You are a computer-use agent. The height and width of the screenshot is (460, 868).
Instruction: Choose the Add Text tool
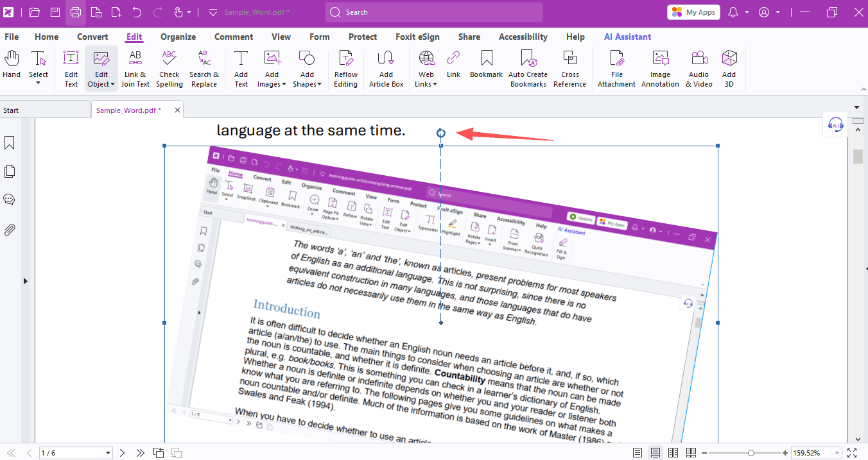coord(241,68)
